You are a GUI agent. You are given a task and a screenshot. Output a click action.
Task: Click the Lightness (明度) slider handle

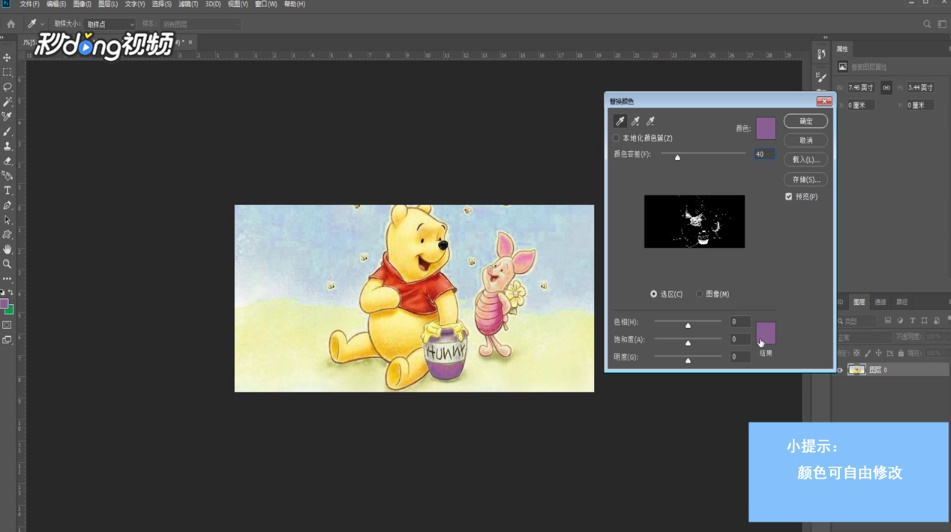(688, 361)
